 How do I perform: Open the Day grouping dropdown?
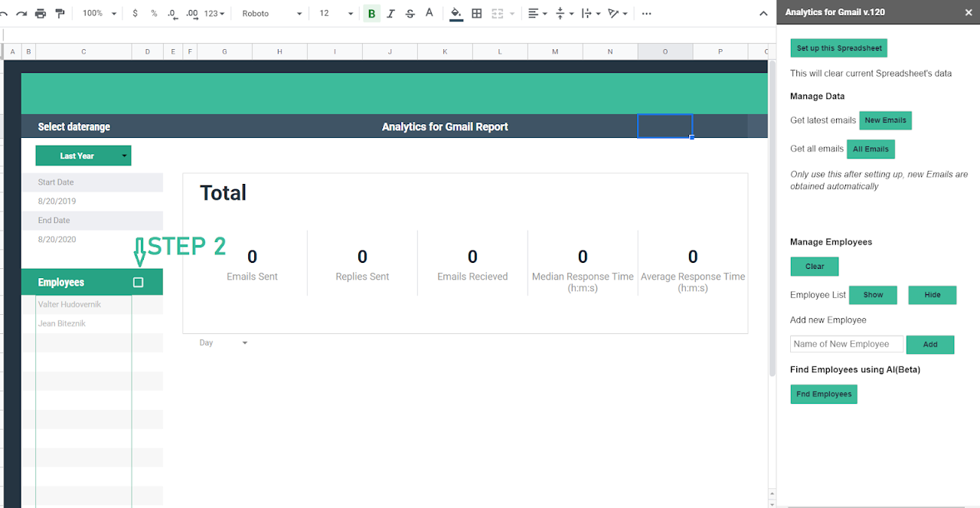click(224, 342)
